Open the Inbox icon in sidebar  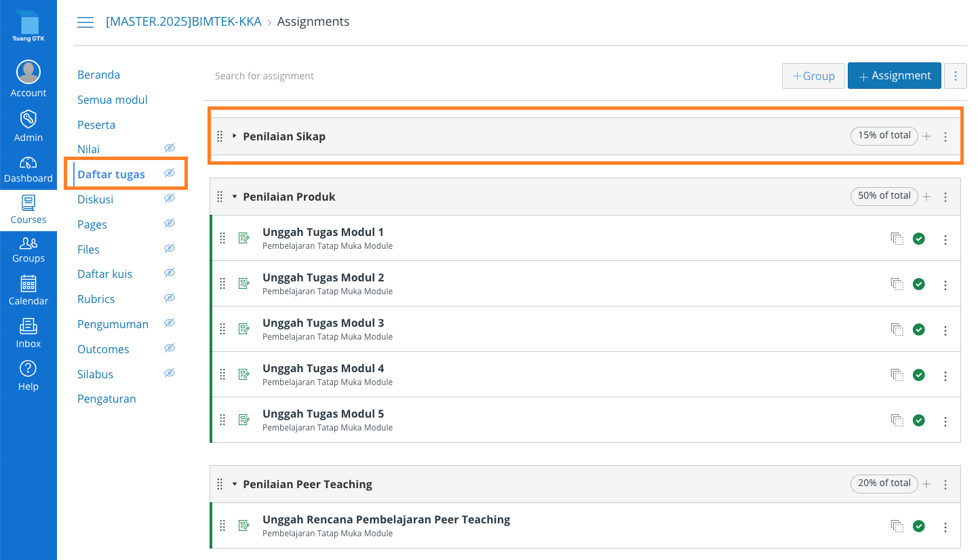click(28, 327)
